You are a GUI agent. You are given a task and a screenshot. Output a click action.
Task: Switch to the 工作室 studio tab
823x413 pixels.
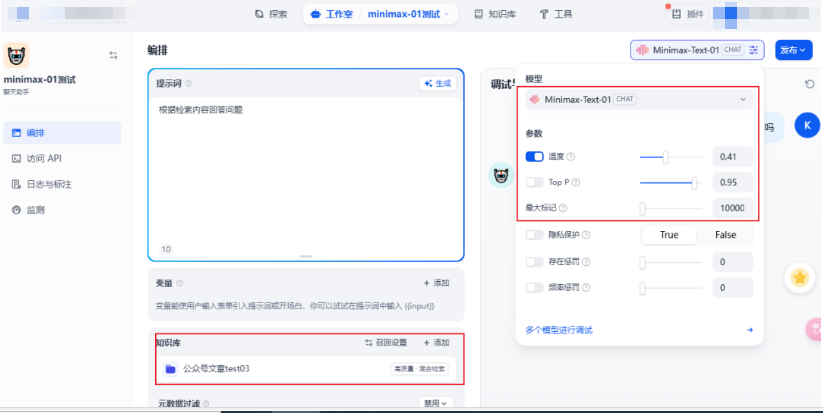click(332, 14)
